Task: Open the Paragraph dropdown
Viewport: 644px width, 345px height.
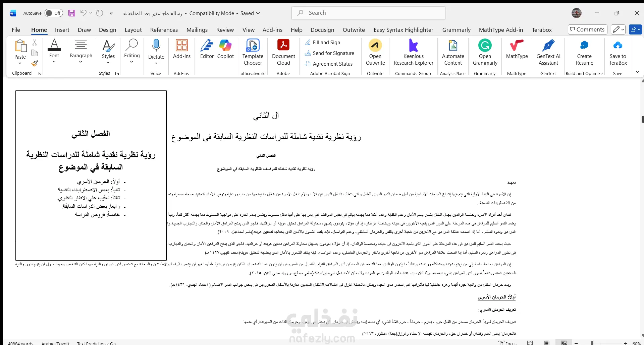Action: (81, 62)
